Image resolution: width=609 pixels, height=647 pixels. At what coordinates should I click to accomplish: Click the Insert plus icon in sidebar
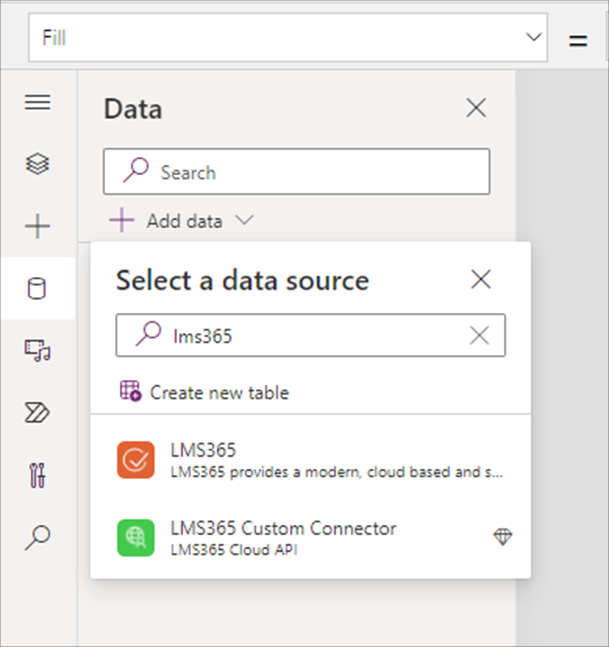[37, 226]
